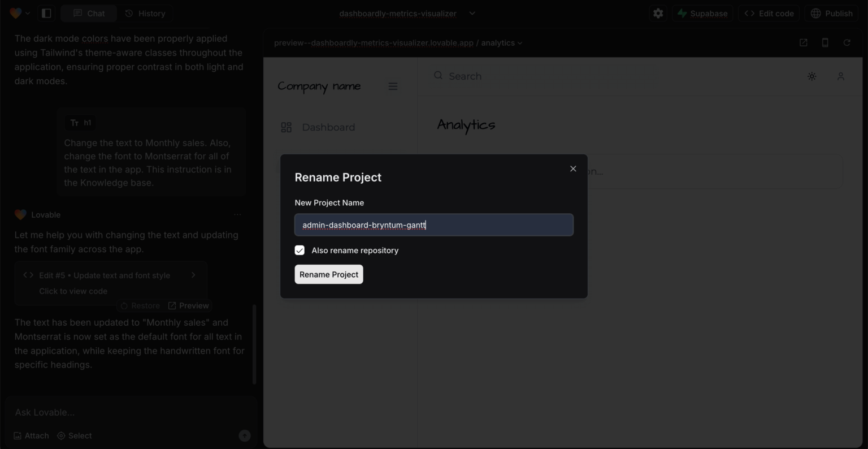
Task: Uncheck the Also rename repository checkbox
Action: click(x=300, y=250)
